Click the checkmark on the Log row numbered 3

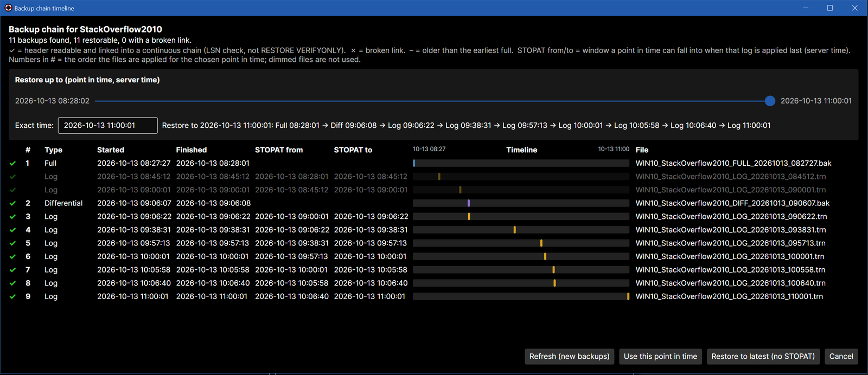pos(12,217)
